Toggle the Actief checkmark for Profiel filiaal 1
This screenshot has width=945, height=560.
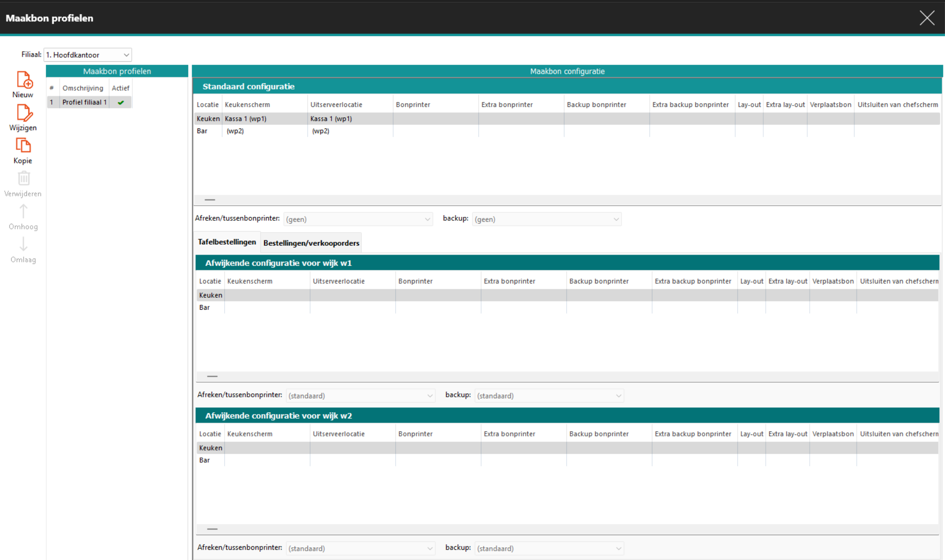pos(121,102)
